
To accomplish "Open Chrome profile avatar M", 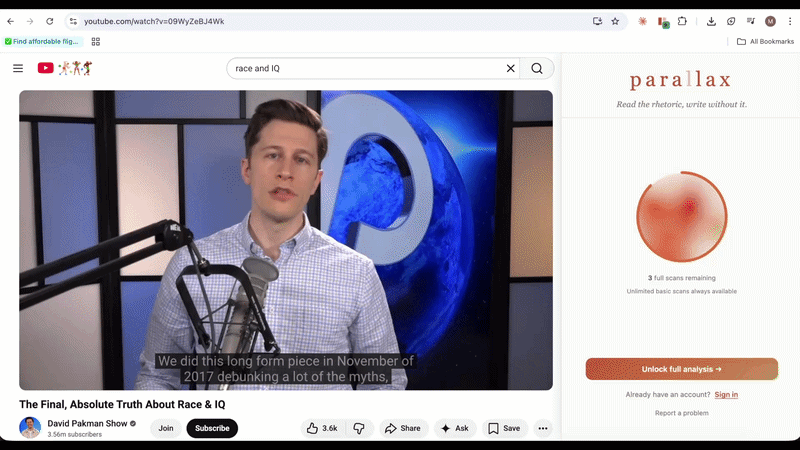I will click(x=770, y=21).
